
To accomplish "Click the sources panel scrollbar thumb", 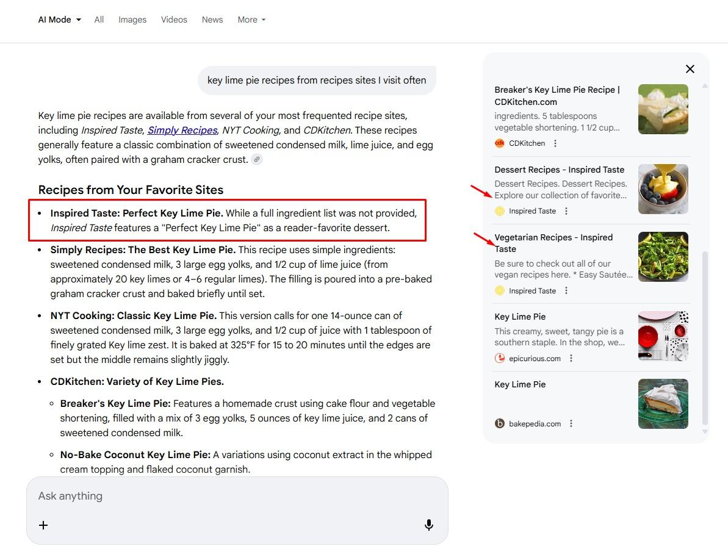I will pos(705,338).
